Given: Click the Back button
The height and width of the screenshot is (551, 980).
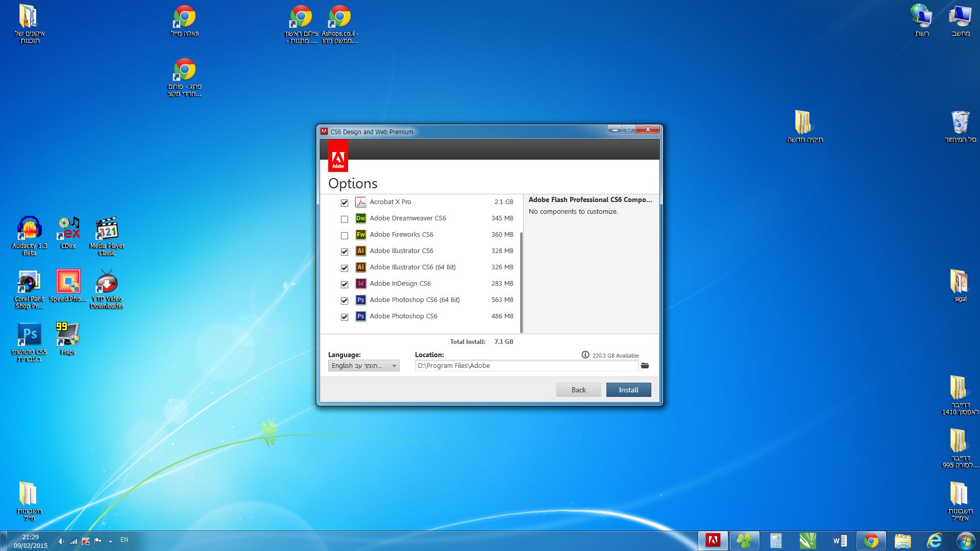Looking at the screenshot, I should tap(578, 390).
